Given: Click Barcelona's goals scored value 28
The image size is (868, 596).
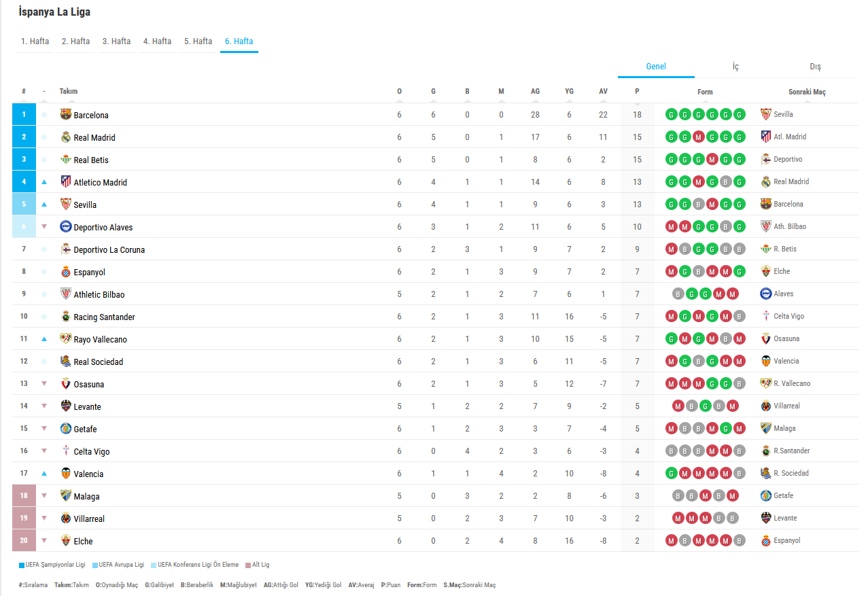Looking at the screenshot, I should pyautogui.click(x=535, y=115).
